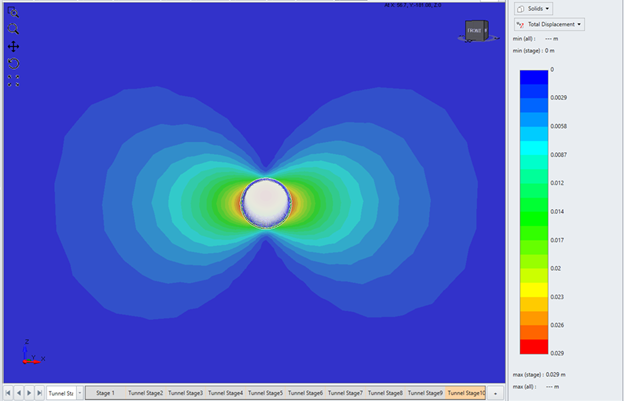Click the button after the stage tabs
Viewport: 624px width, 401px height.
(x=495, y=393)
